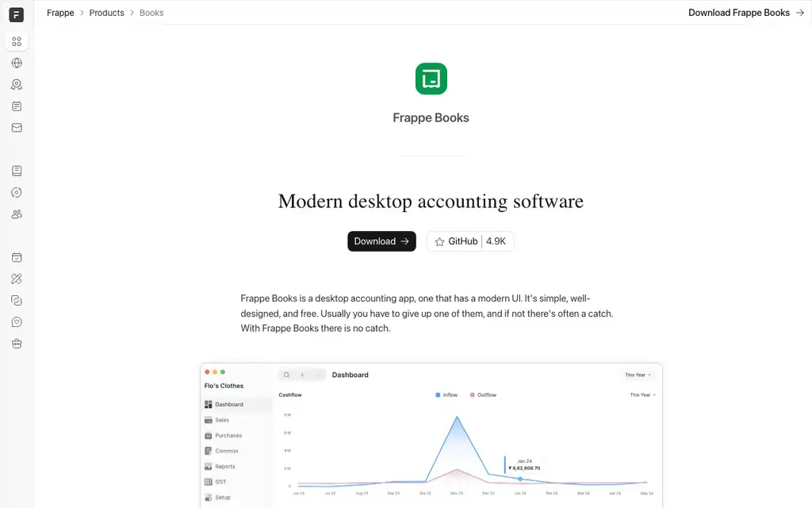This screenshot has width=812, height=508.
Task: Open the GitHub button
Action: [x=469, y=241]
